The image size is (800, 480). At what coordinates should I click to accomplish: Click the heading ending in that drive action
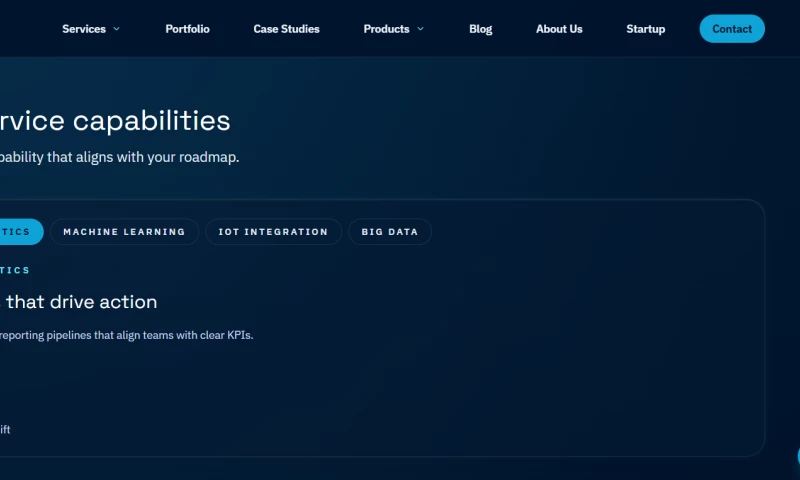coord(79,302)
